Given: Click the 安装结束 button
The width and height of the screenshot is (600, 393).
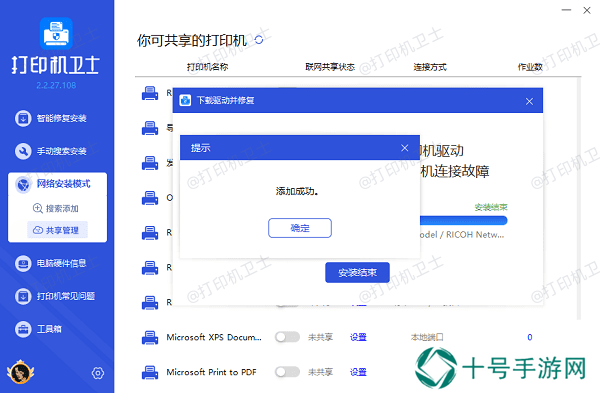Looking at the screenshot, I should tap(357, 272).
